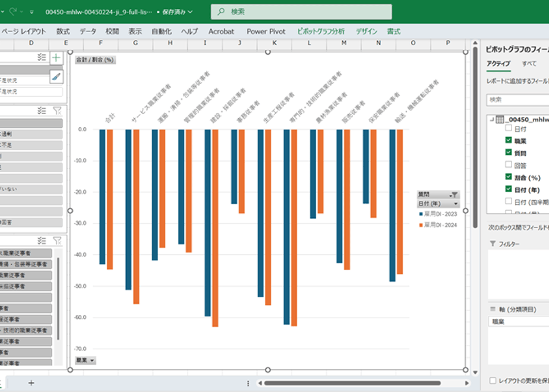Switch to the 表示 ribbon tab
Screen dimensions: 549x392
coord(135,31)
